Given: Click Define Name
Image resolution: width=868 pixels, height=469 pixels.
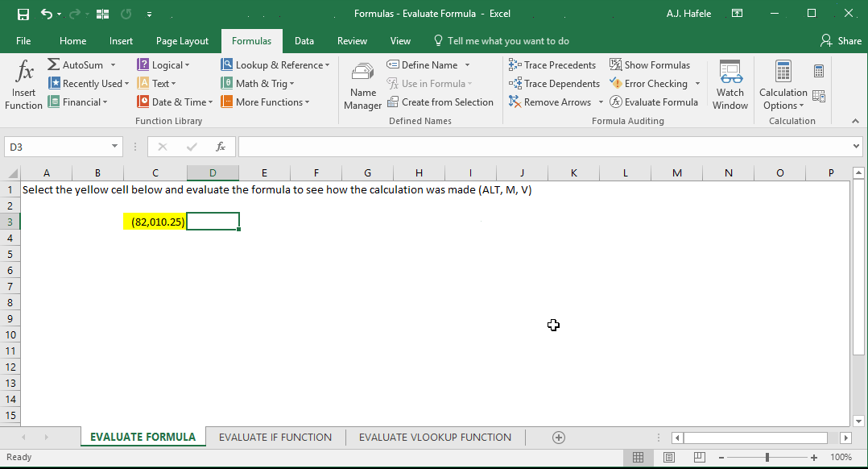Looking at the screenshot, I should pyautogui.click(x=423, y=64).
